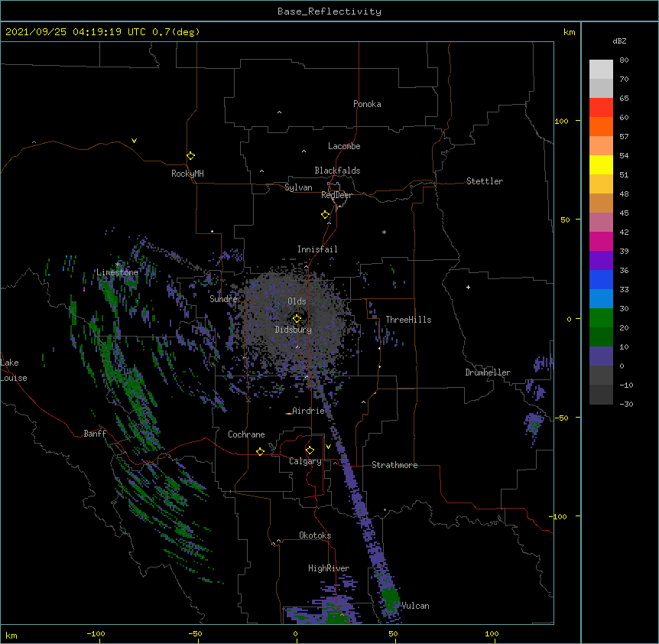Image resolution: width=659 pixels, height=644 pixels.
Task: Pick the magenta swatch in the dBZ legend
Action: click(x=601, y=241)
